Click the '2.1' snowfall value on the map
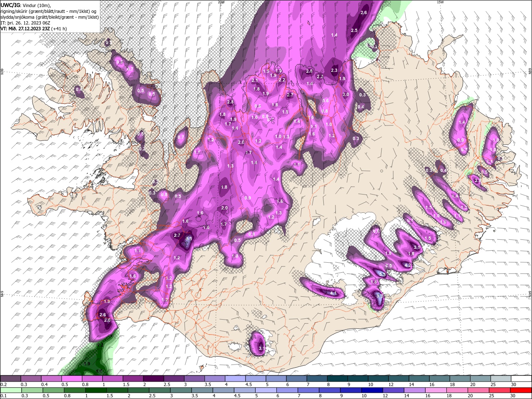Image resolution: width=532 pixels, height=399 pixels. pos(255,81)
